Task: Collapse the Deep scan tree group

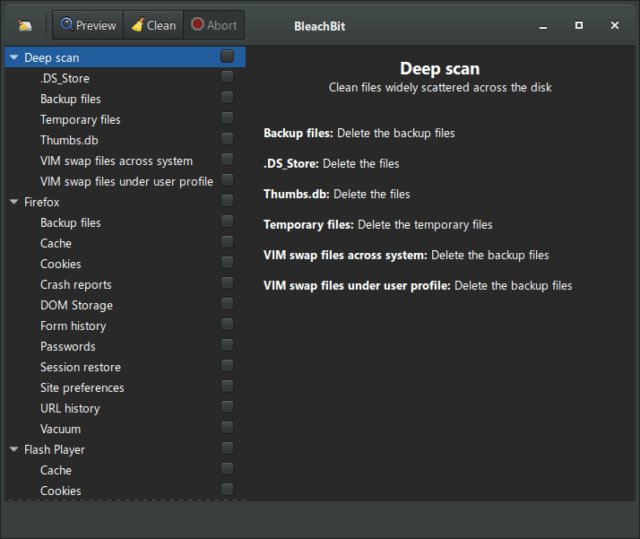Action: coord(14,58)
